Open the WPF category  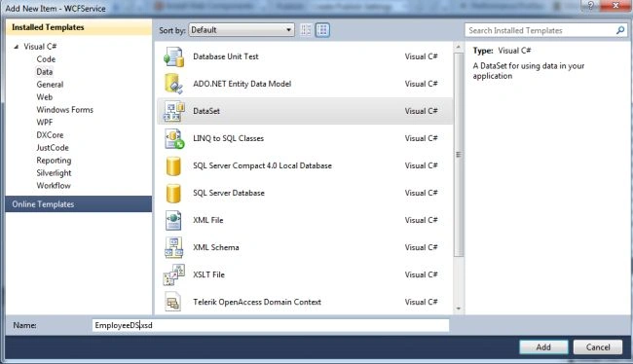(45, 123)
